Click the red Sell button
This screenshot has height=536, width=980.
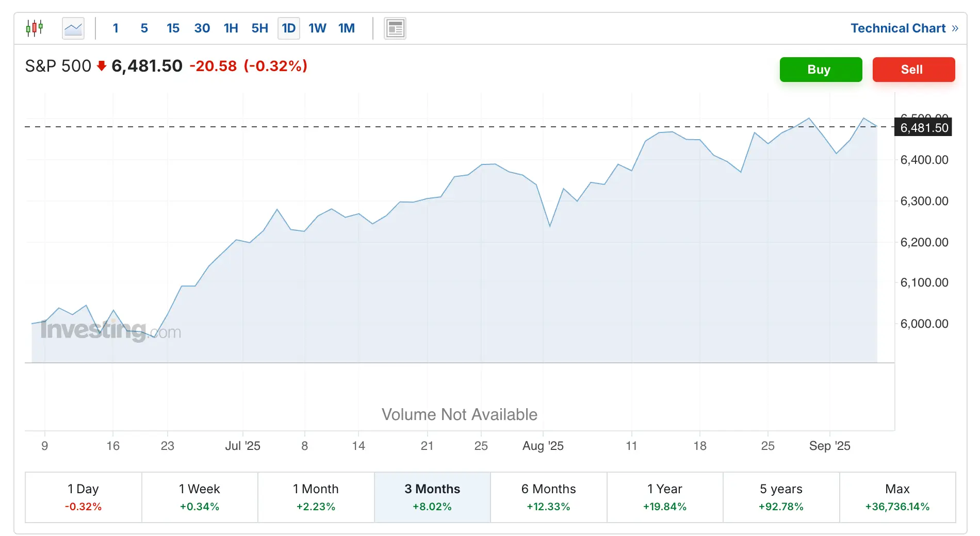pyautogui.click(x=913, y=70)
